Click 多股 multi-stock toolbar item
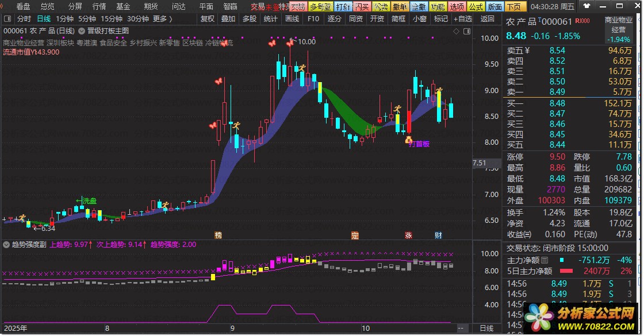Screen dimensions: 644x336 click(x=250, y=19)
